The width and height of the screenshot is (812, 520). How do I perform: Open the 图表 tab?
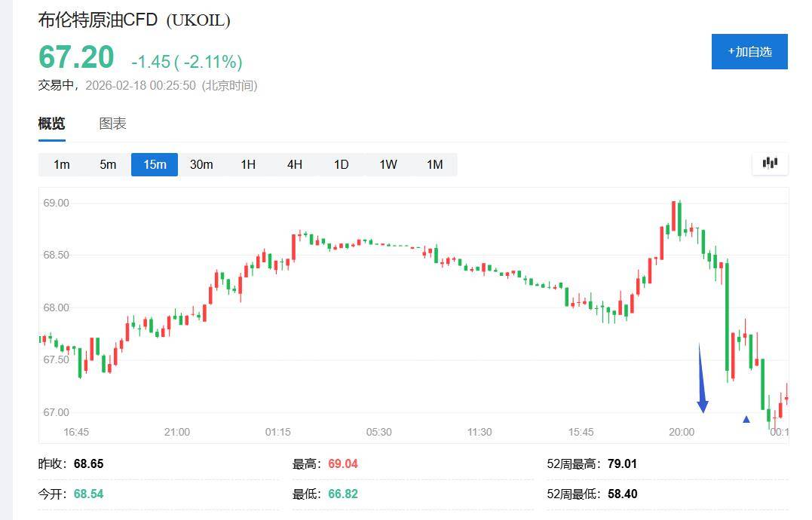pos(113,124)
